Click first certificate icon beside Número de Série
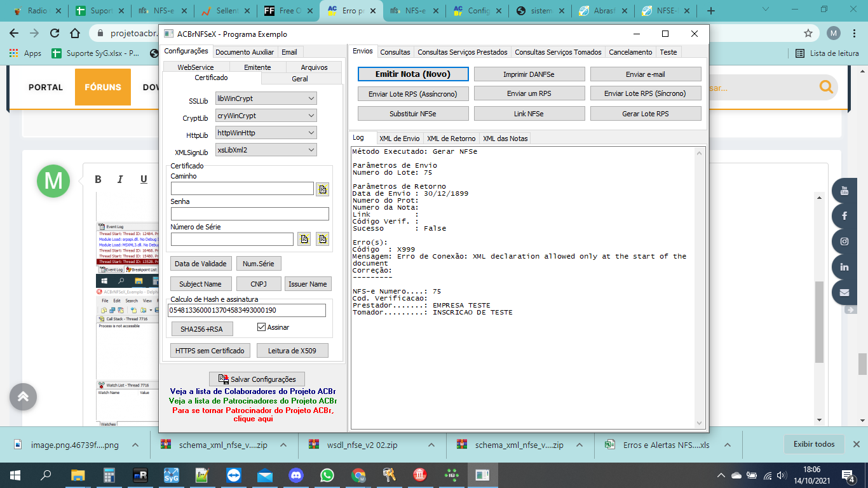Screen dimensions: 868x488 pyautogui.click(x=304, y=239)
